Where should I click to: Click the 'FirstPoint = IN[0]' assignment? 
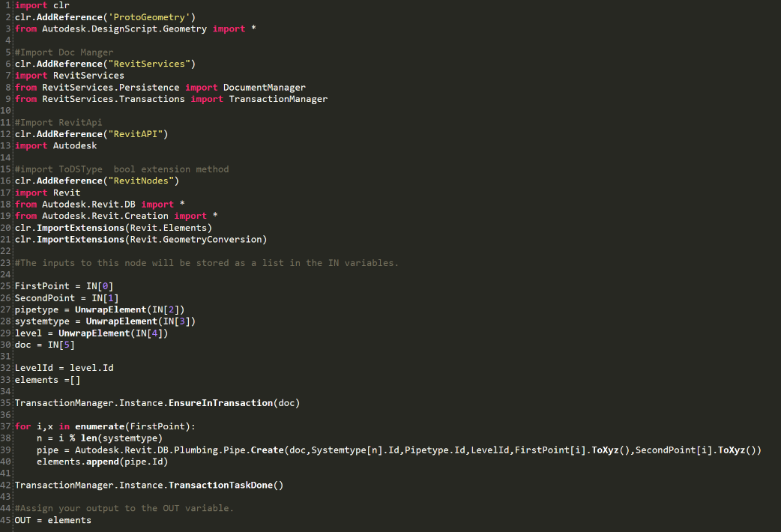tap(64, 286)
